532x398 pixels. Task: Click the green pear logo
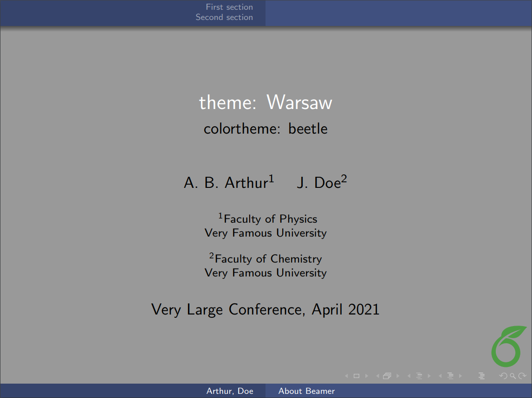(506, 347)
